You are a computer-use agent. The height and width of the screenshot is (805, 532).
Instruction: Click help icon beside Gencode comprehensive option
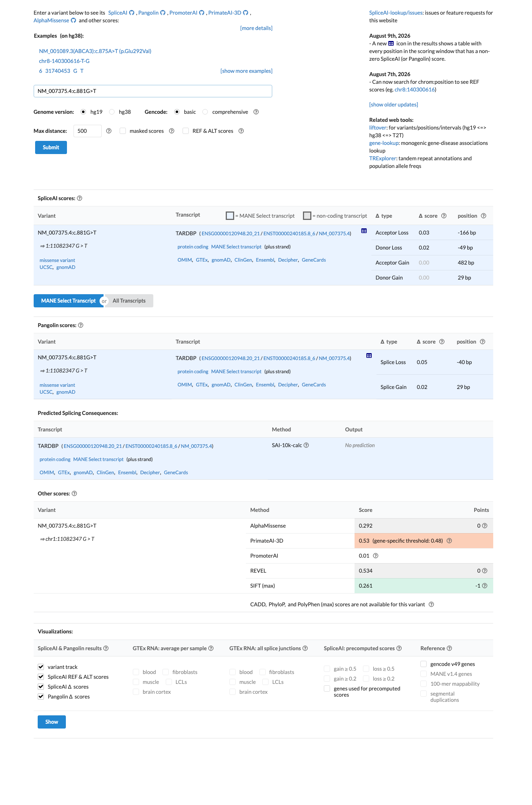tap(256, 112)
